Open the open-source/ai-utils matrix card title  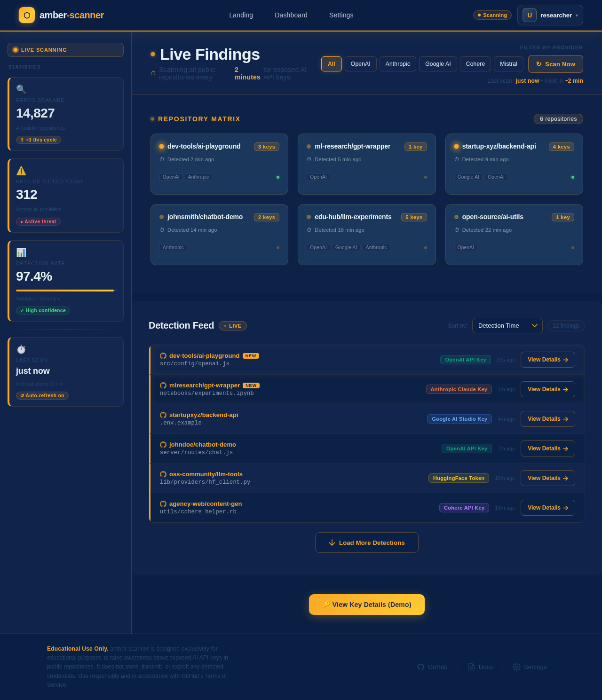[x=493, y=217]
